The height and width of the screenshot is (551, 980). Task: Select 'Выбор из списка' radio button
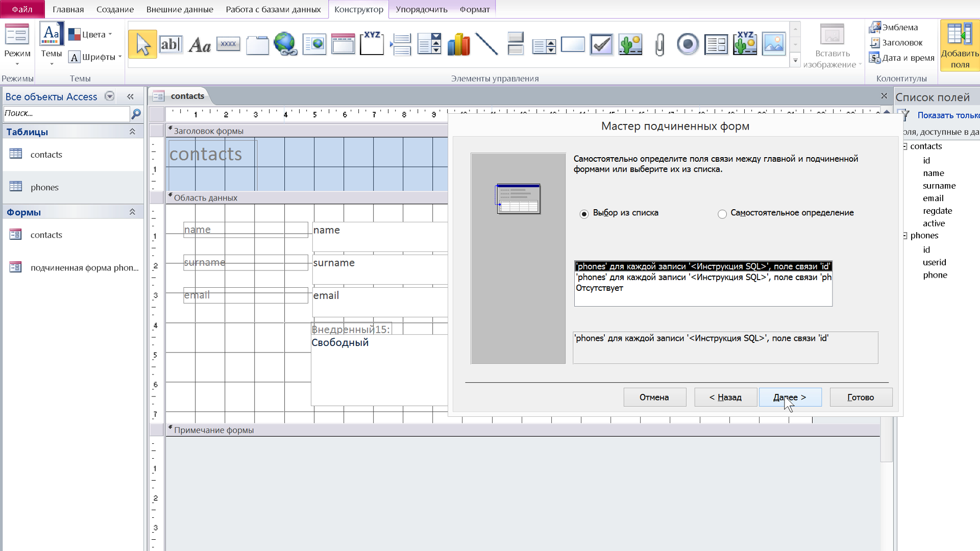click(x=583, y=213)
